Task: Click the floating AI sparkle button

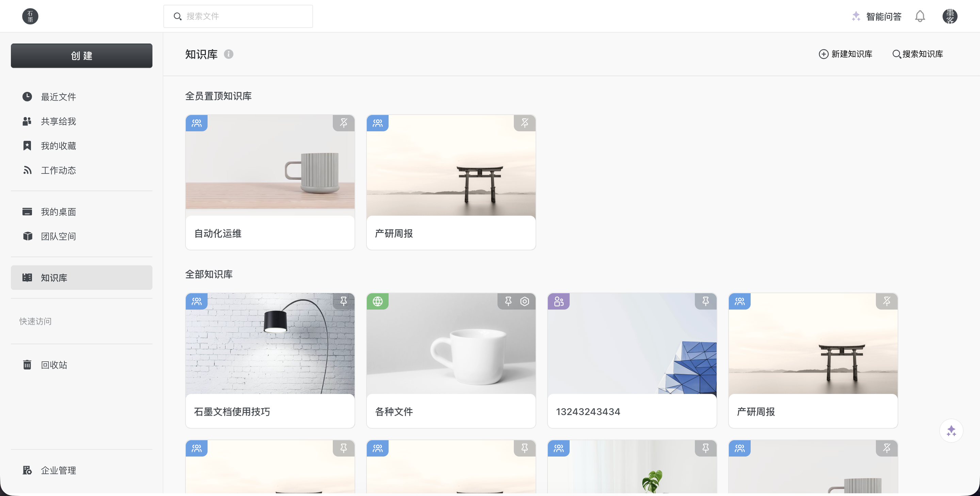Action: [x=951, y=431]
